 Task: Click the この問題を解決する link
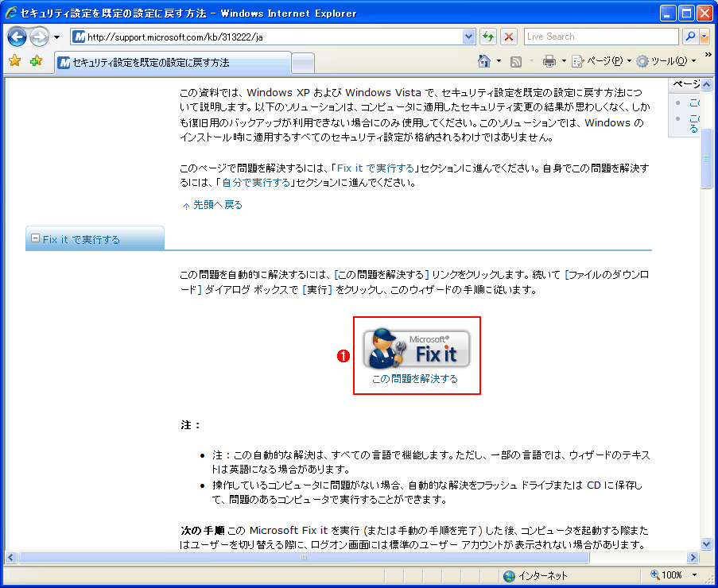tap(415, 379)
